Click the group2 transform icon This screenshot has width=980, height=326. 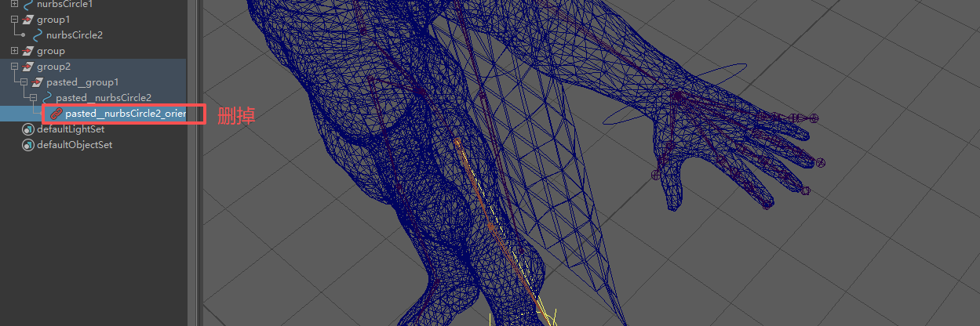pos(27,67)
